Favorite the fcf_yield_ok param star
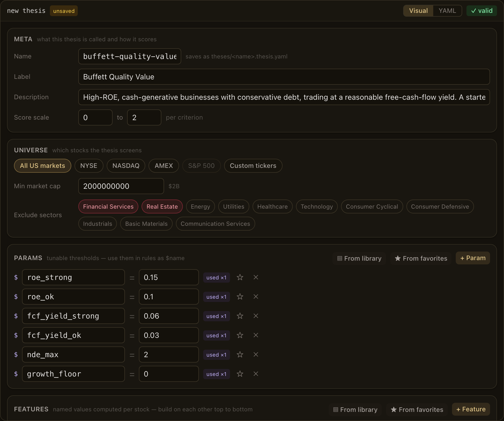Image resolution: width=504 pixels, height=421 pixels. 240,335
